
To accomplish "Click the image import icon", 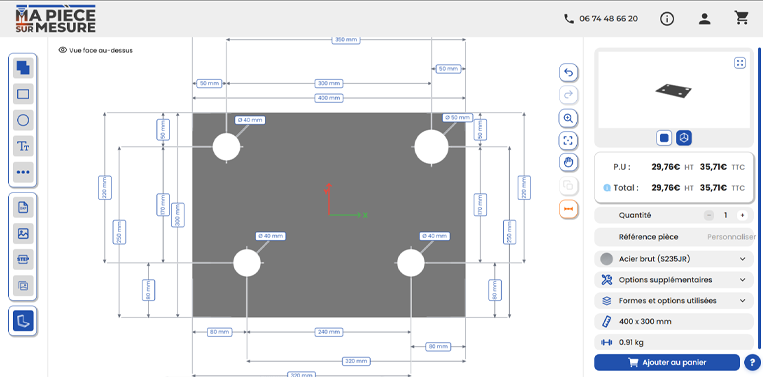I will click(x=23, y=234).
